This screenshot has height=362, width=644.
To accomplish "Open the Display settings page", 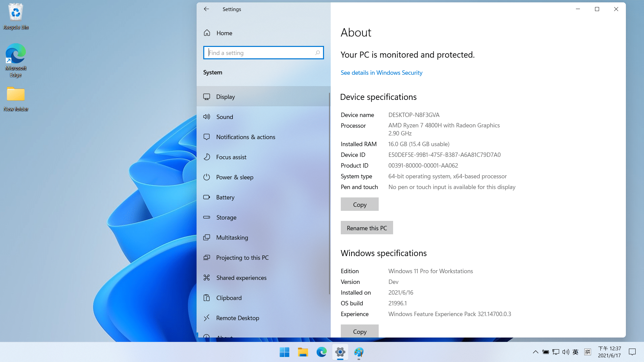I will [x=263, y=97].
